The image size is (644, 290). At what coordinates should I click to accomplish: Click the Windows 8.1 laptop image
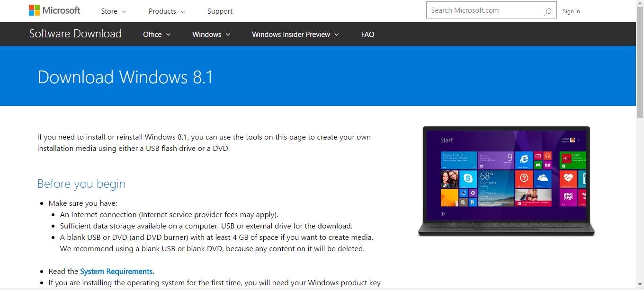point(506,181)
